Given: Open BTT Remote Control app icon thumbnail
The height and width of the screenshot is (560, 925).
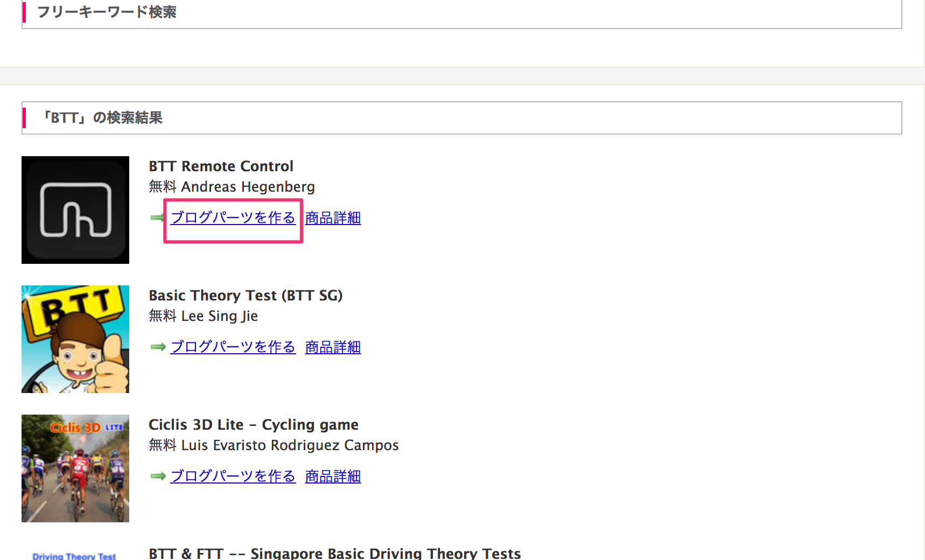Looking at the screenshot, I should (75, 210).
